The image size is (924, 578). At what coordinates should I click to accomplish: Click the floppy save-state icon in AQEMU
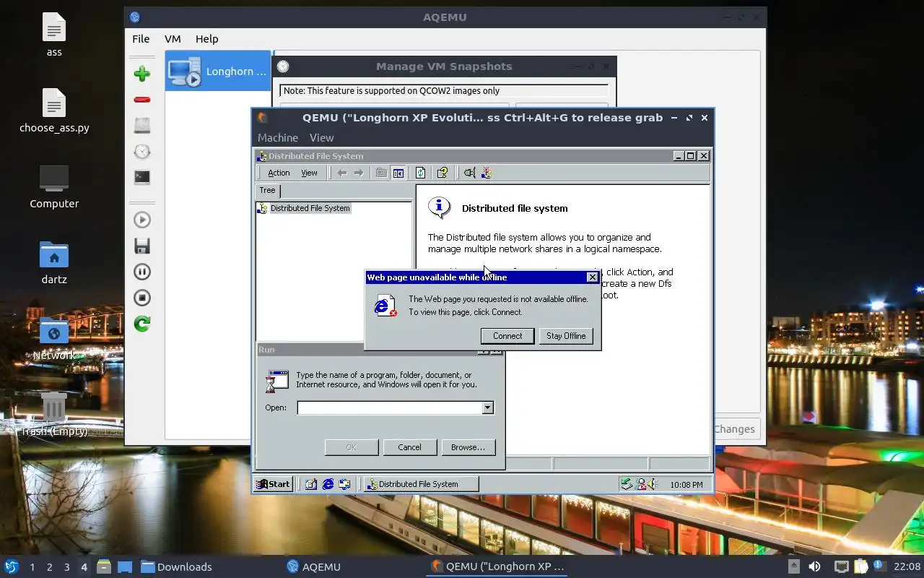point(142,246)
